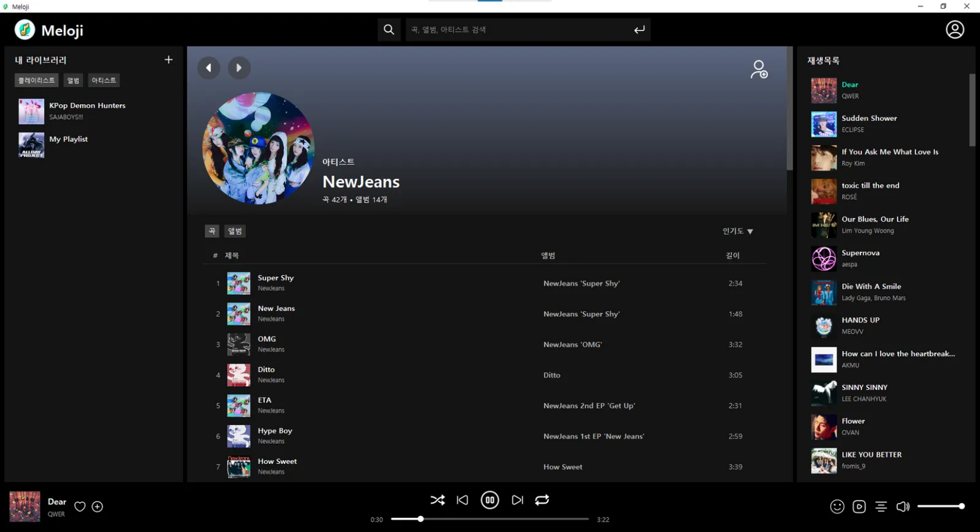Select Supernova by aespa in queue
The width and height of the screenshot is (980, 532).
(x=886, y=259)
